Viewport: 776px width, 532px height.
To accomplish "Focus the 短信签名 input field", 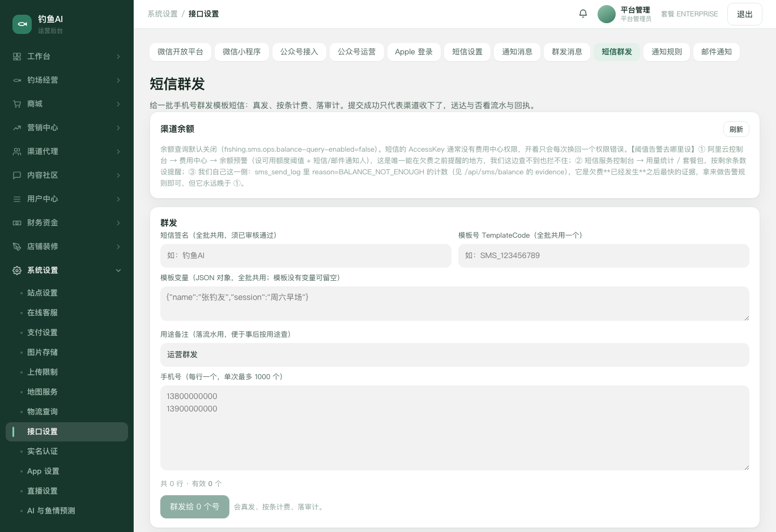I will 306,256.
